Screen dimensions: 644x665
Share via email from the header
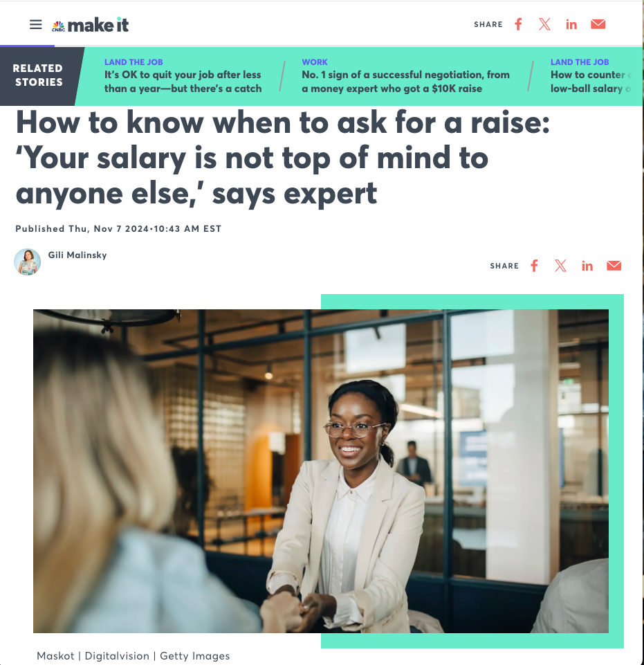coord(598,24)
